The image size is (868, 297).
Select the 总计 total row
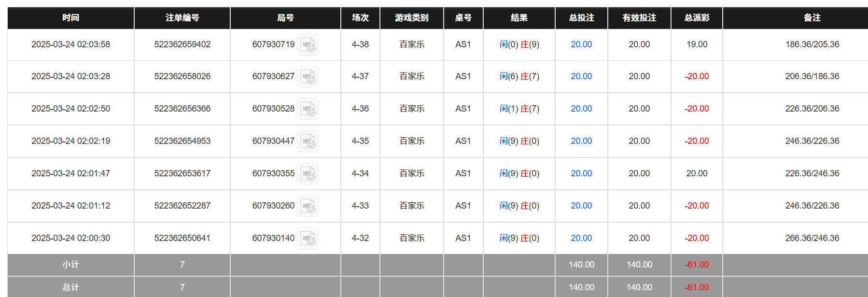pos(70,287)
